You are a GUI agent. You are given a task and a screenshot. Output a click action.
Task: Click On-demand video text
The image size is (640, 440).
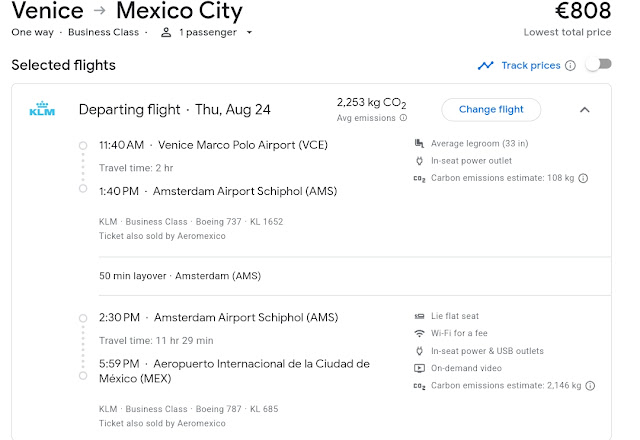pos(466,368)
